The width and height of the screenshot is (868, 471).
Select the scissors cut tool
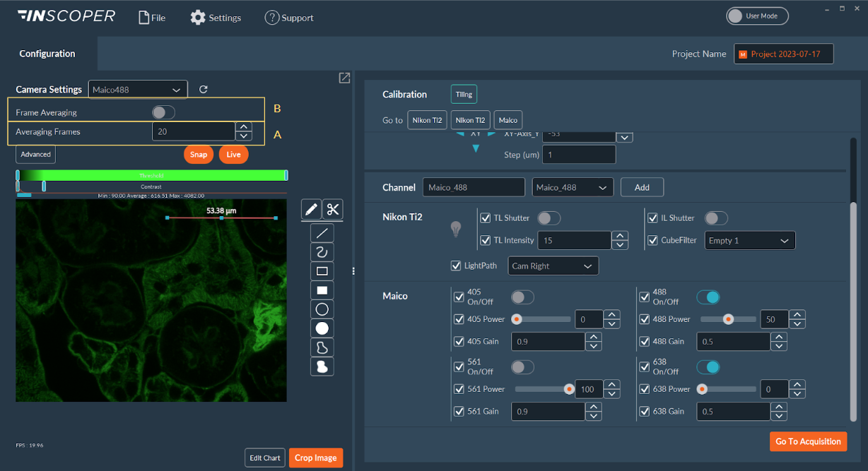point(333,209)
